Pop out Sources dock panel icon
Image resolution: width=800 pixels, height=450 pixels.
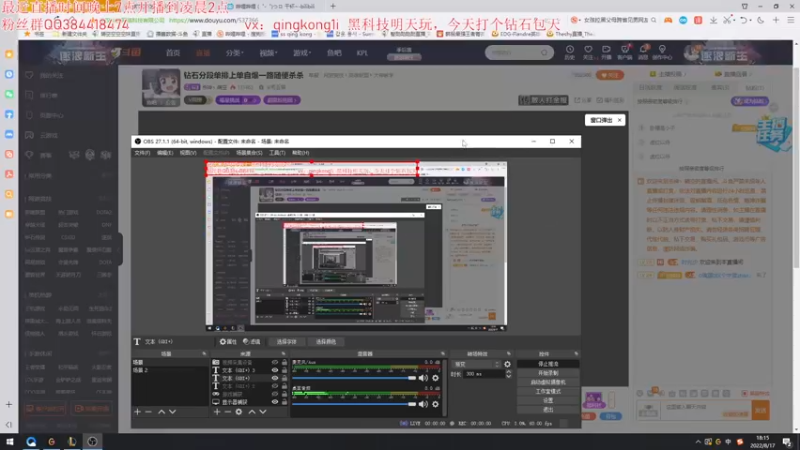tap(284, 354)
